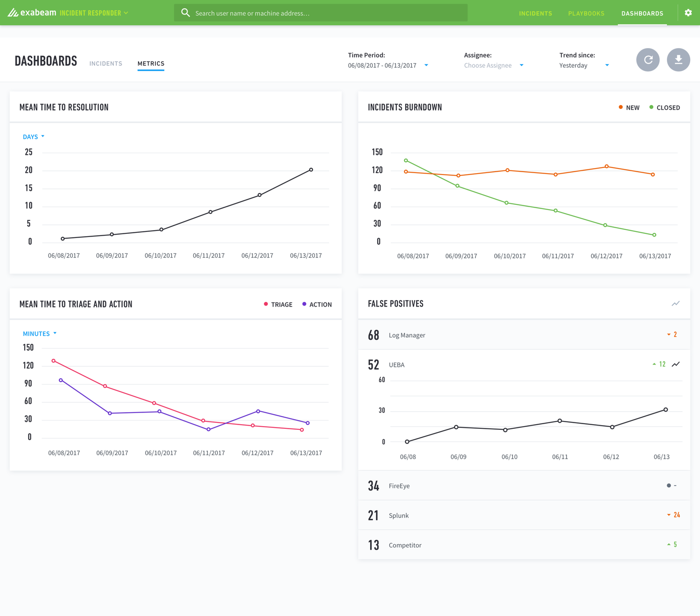Click the refresh dashboard button
This screenshot has width=700, height=616.
click(x=648, y=60)
